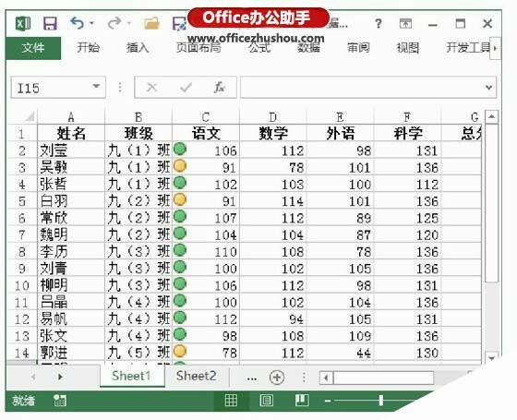517x420 pixels.
Task: Select cell with name 刘莹
Action: click(71, 150)
